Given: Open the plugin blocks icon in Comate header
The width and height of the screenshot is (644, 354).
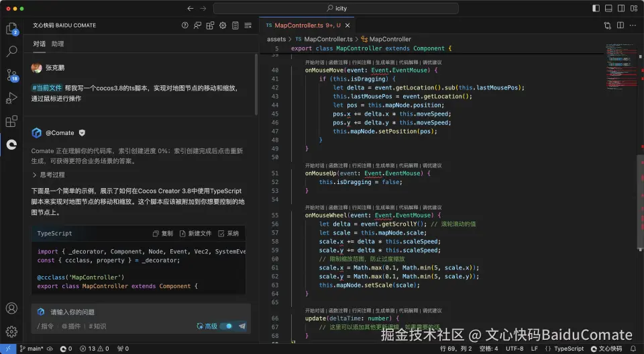Looking at the screenshot, I should coord(210,26).
